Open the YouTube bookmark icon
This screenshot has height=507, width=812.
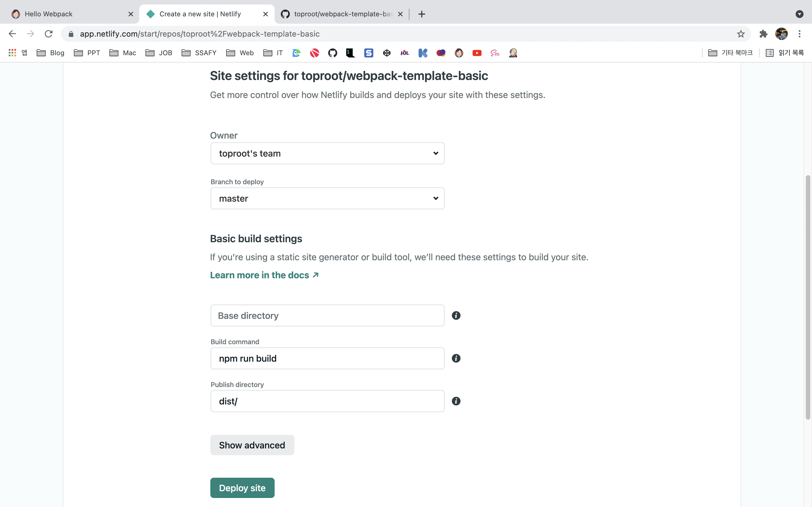[477, 53]
